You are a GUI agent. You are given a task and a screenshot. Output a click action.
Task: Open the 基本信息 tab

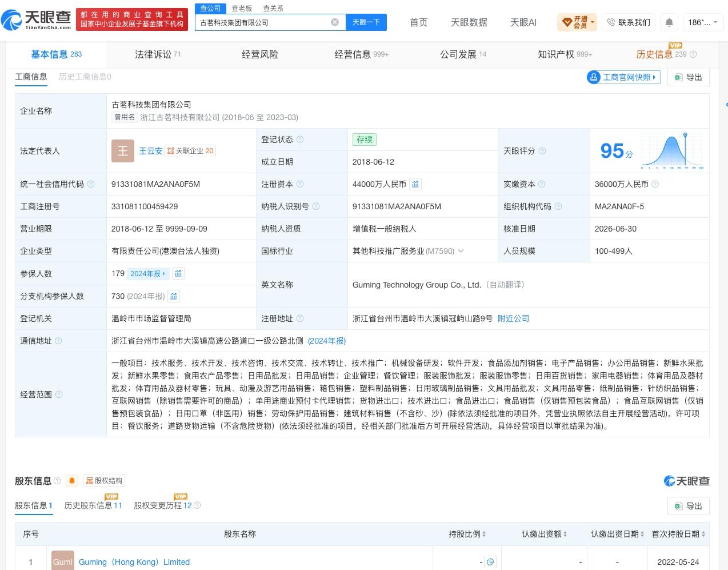point(57,54)
